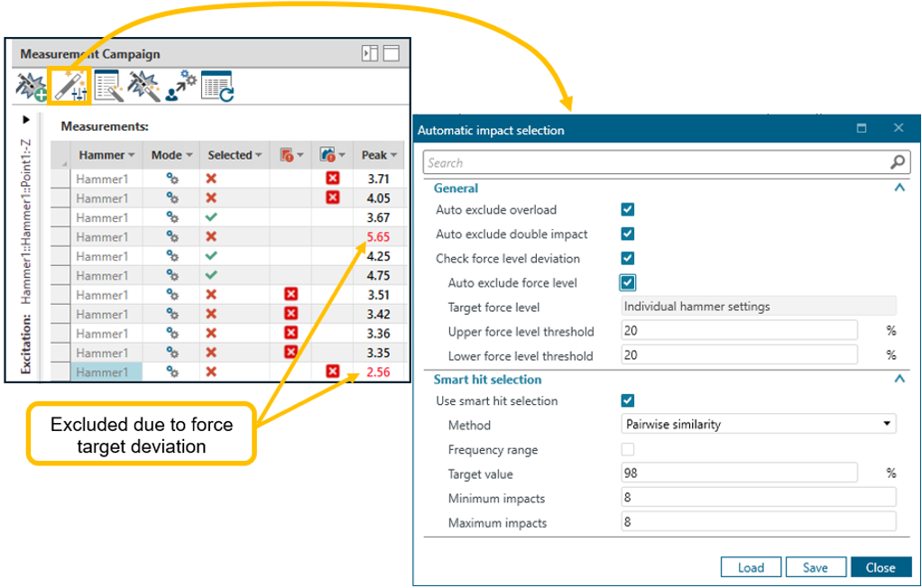Collapse the Smart hit selection section
The height and width of the screenshot is (588, 922).
pos(899,380)
